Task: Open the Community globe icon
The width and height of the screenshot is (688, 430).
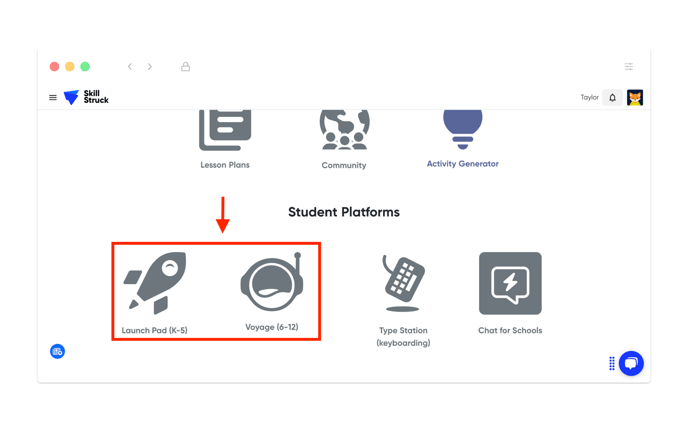Action: [x=344, y=130]
